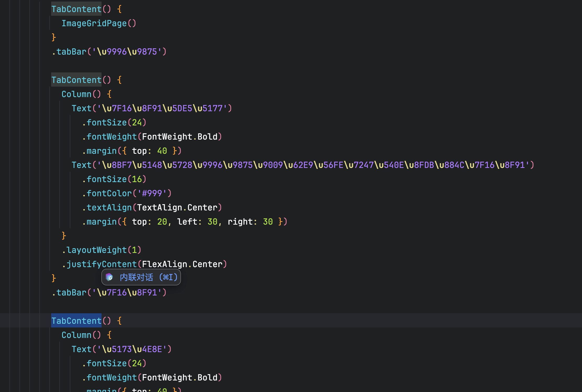The width and height of the screenshot is (582, 392).
Task: Click .margin with top 20, left 30
Action: (x=185, y=222)
